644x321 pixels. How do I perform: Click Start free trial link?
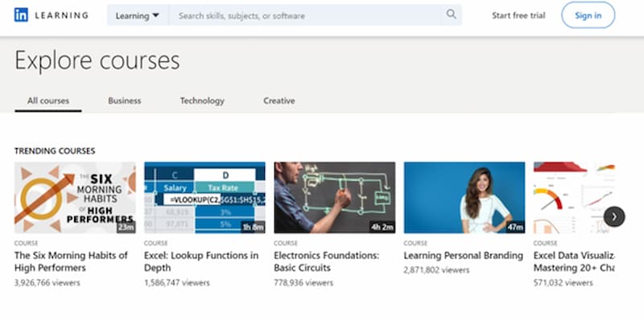coord(518,15)
